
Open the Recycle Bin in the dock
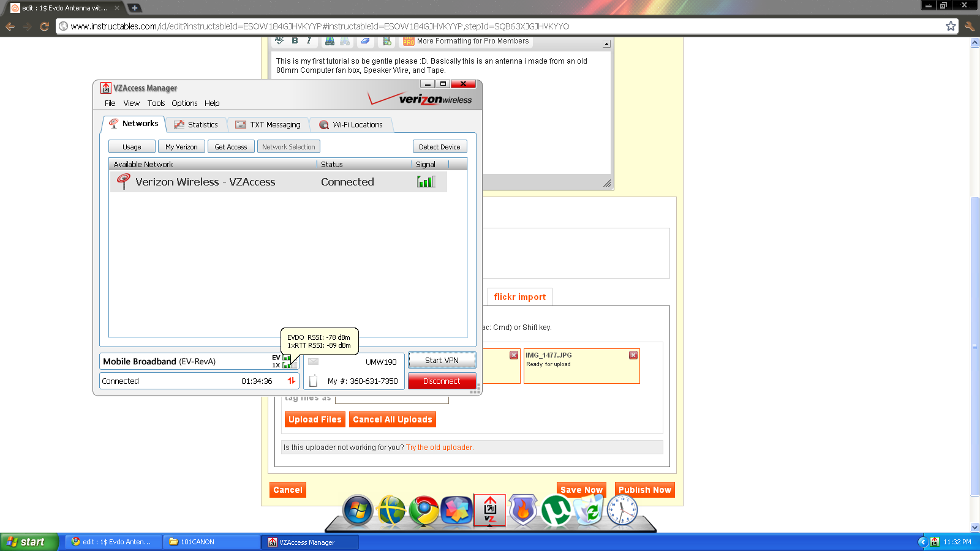coord(589,511)
